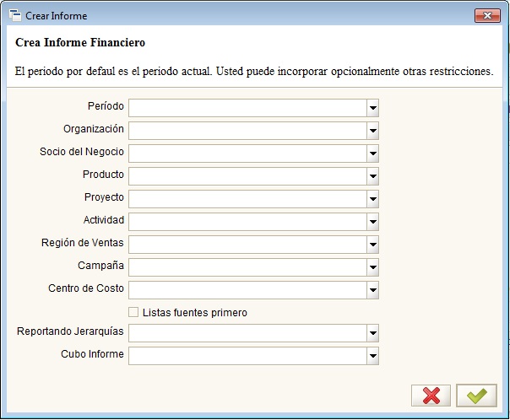Open the Socio del Negocio dropdown
This screenshot has width=510, height=420.
tap(372, 153)
